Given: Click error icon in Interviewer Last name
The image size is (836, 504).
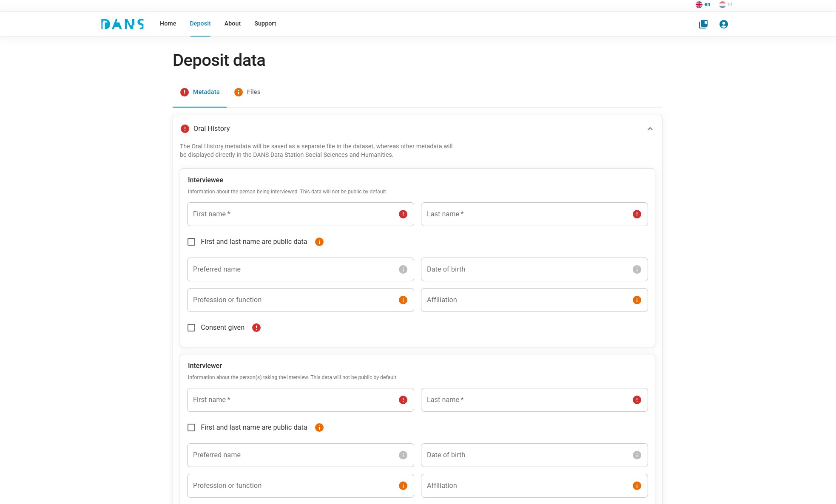Looking at the screenshot, I should (637, 400).
